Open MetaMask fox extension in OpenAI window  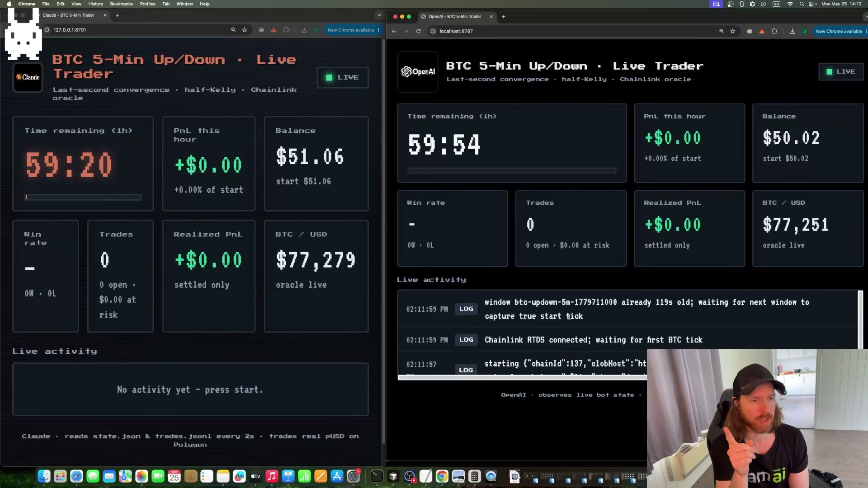[x=762, y=31]
